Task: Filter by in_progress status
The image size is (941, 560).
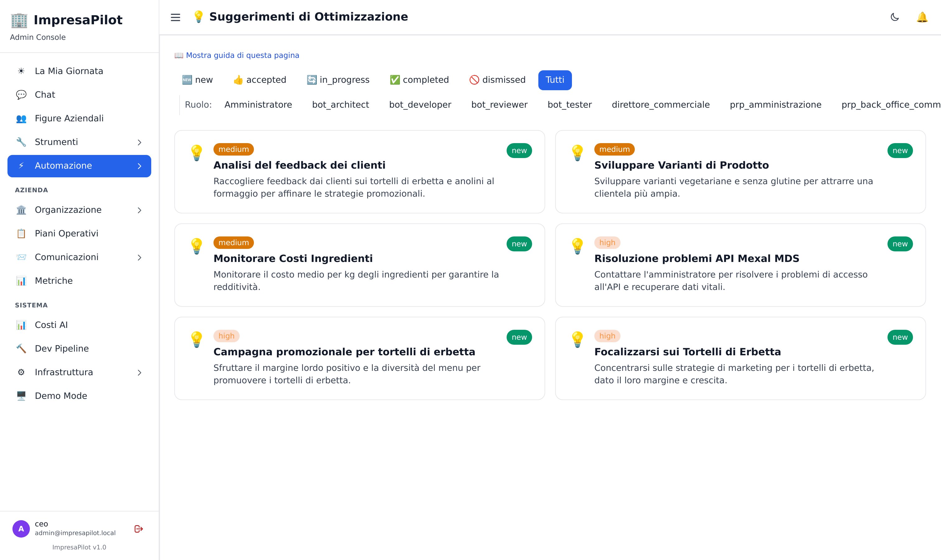Action: click(338, 80)
